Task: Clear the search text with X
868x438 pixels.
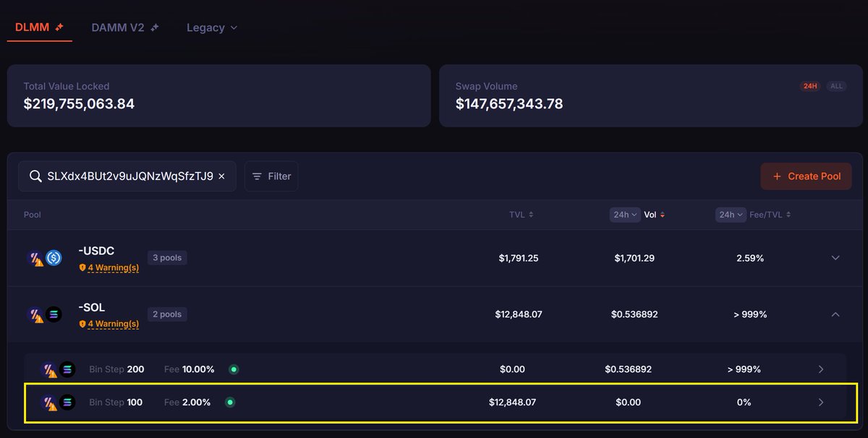Action: click(221, 176)
